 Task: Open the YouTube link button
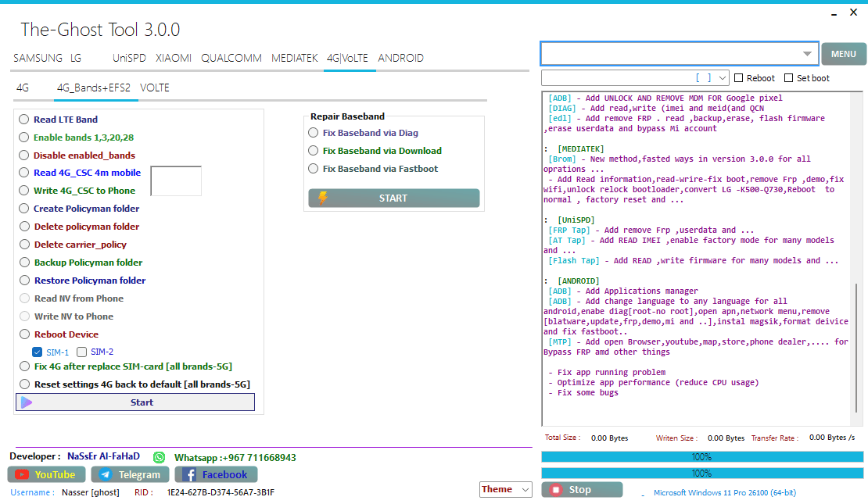click(46, 474)
